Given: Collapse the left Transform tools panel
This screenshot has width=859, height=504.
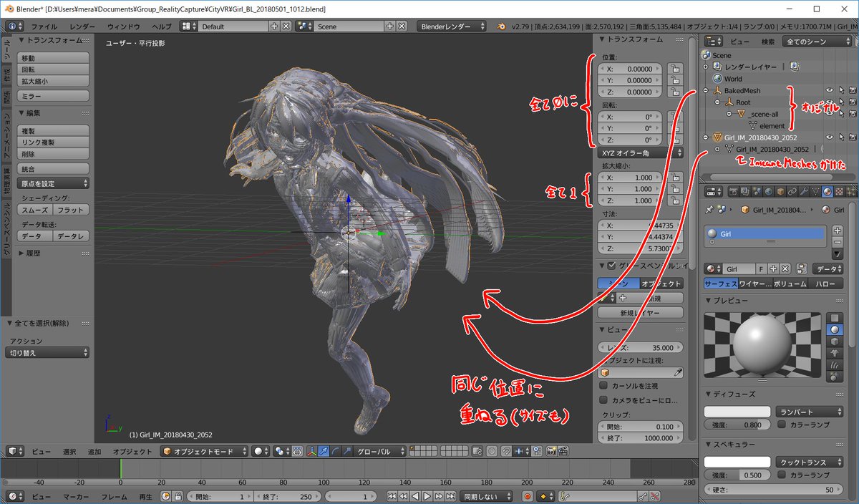Looking at the screenshot, I should click(x=21, y=41).
